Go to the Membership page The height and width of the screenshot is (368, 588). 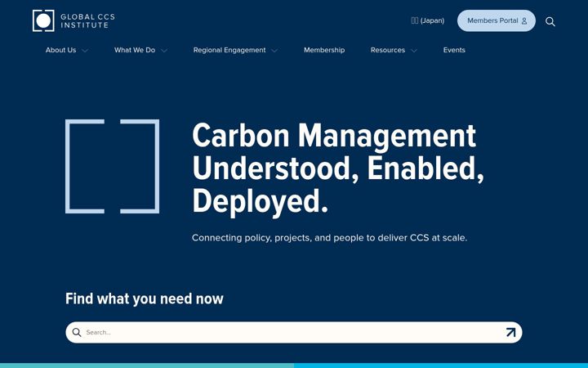[324, 50]
